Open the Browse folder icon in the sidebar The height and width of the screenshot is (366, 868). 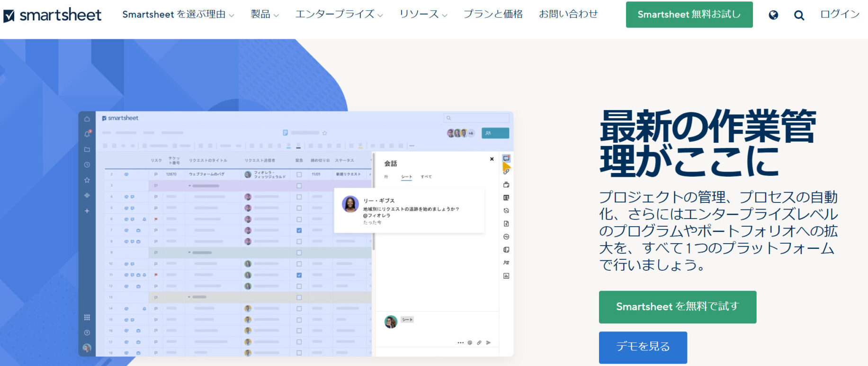(x=87, y=149)
